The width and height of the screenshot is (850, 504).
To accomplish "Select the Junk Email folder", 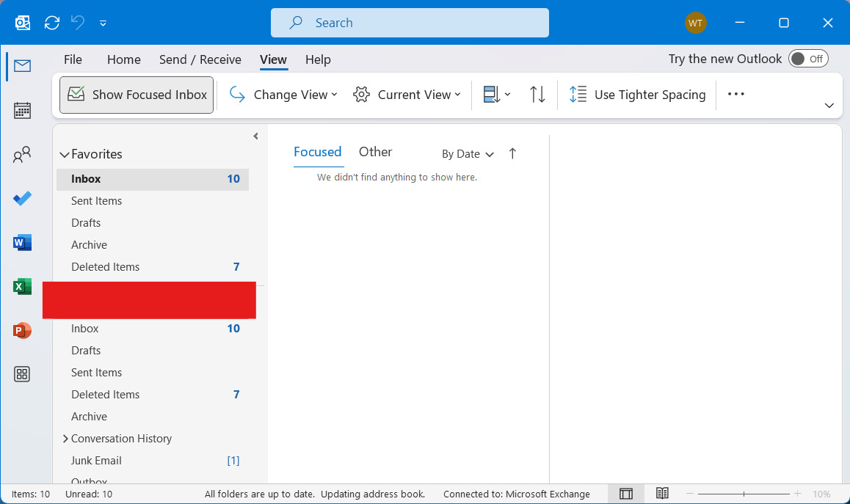I will [96, 461].
